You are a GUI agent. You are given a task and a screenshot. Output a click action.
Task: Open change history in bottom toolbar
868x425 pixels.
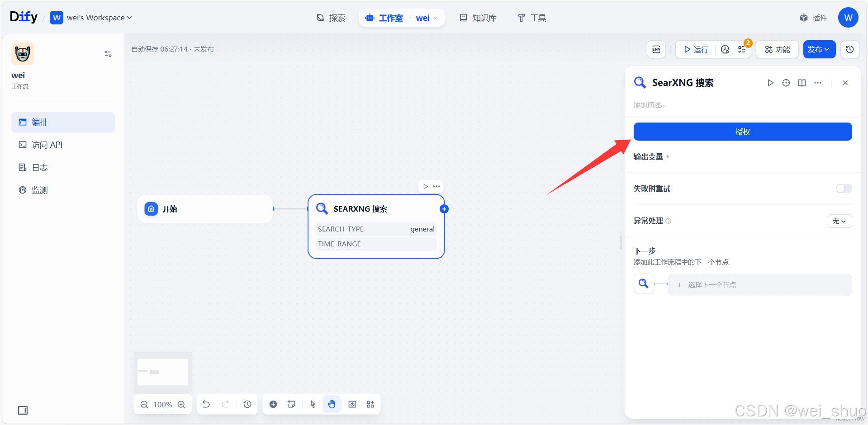tap(247, 404)
